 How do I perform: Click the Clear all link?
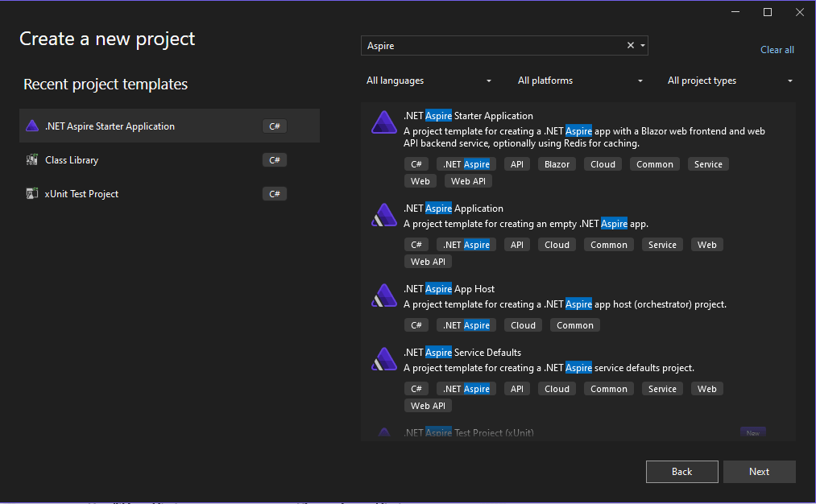(777, 50)
